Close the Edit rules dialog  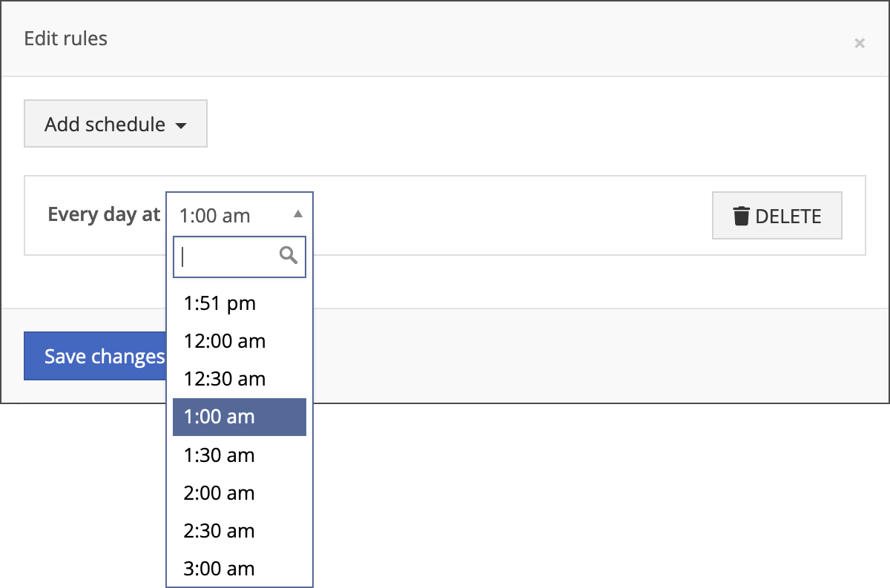coord(860,43)
